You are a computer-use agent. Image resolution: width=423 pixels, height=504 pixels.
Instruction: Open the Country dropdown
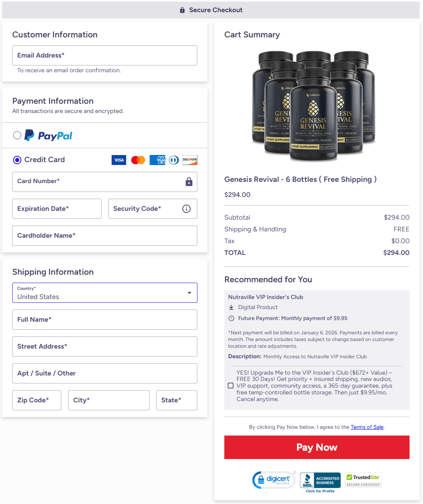click(x=105, y=293)
